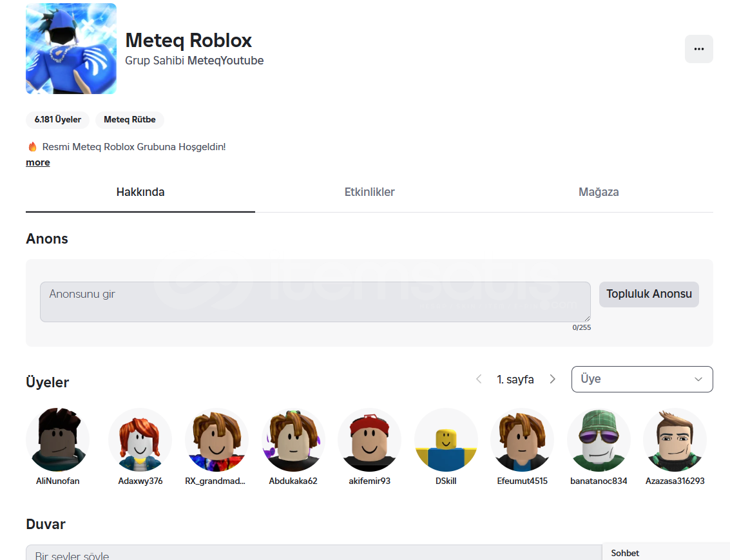Open banatanoc834's avatar
730x560 pixels.
point(599,440)
